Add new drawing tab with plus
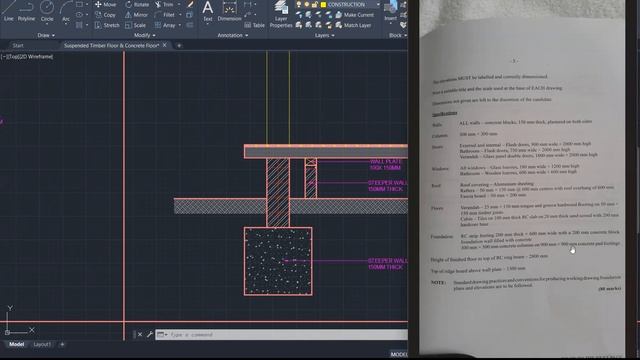Viewport: 640px width, 360px height. click(x=179, y=46)
